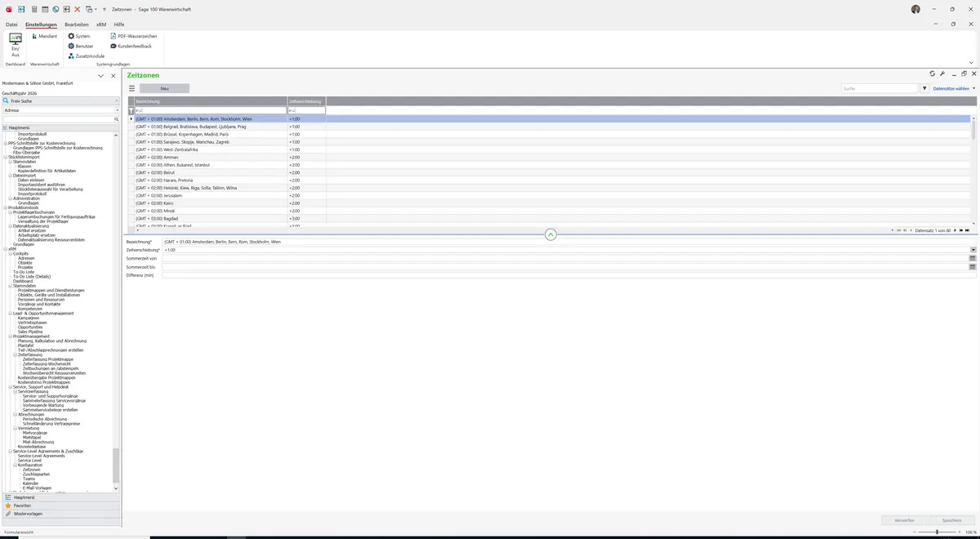Open the Adresse search type dropdown
980x539 pixels.
[117, 109]
